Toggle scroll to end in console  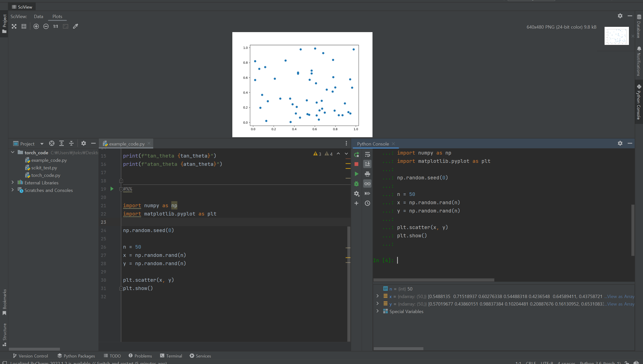[367, 164]
